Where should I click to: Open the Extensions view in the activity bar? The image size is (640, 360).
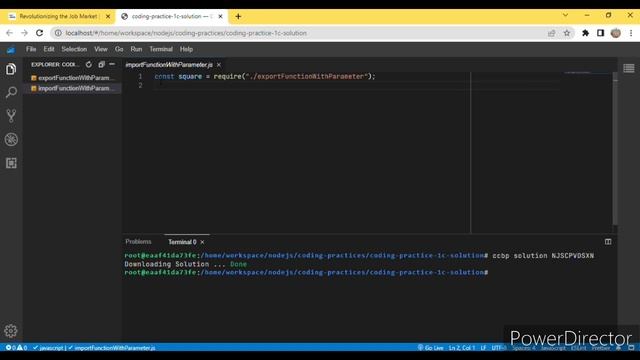click(x=11, y=163)
